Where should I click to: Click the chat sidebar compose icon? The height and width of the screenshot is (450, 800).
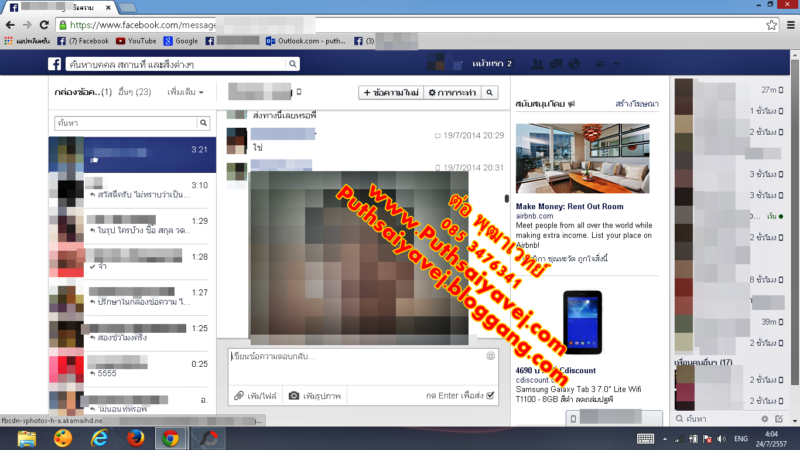click(779, 419)
